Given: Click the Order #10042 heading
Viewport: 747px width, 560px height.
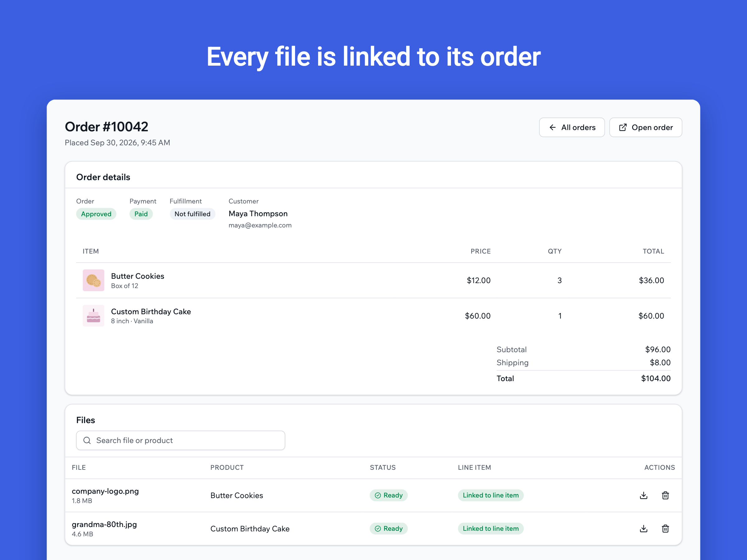Looking at the screenshot, I should pos(106,127).
